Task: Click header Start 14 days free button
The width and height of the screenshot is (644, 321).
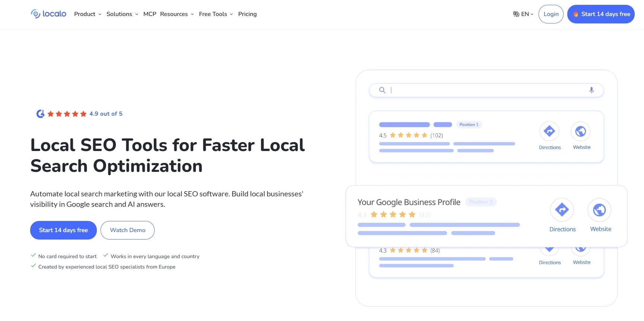Action: tap(601, 14)
